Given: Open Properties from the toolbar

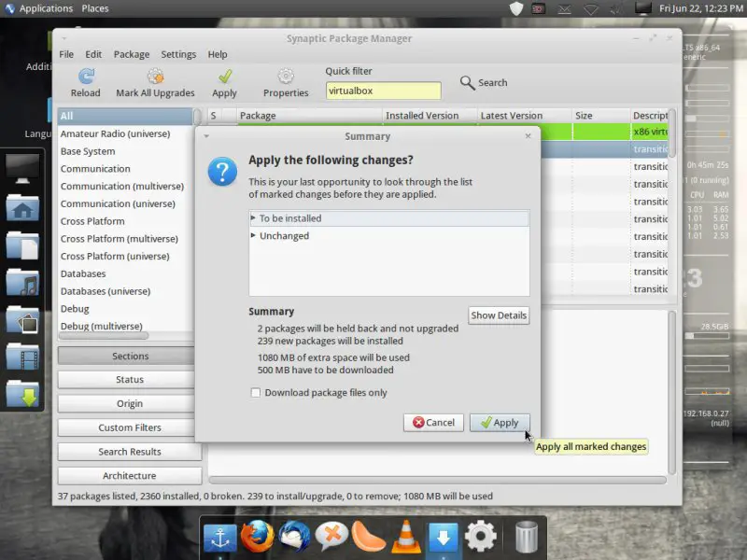Looking at the screenshot, I should click(286, 83).
